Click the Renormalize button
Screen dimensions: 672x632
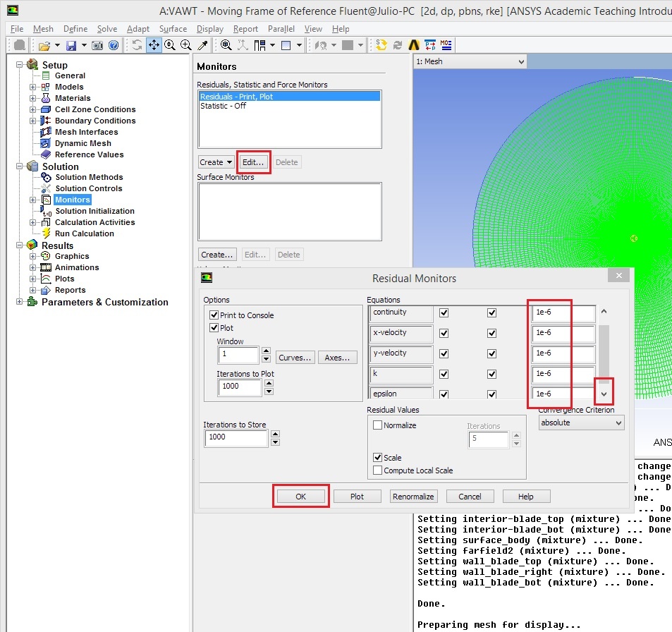pyautogui.click(x=414, y=496)
